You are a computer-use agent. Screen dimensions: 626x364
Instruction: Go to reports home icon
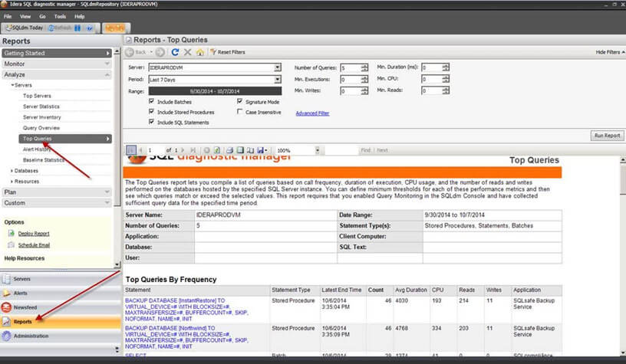click(x=200, y=52)
